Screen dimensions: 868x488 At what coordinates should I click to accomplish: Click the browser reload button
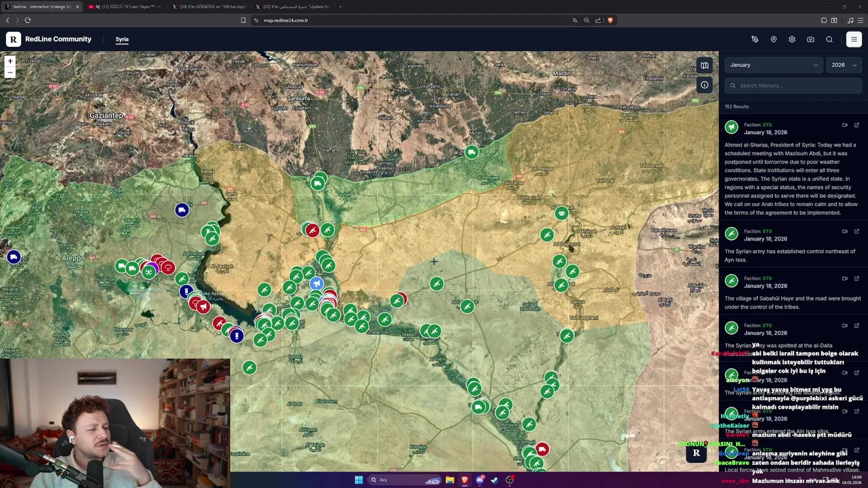28,20
